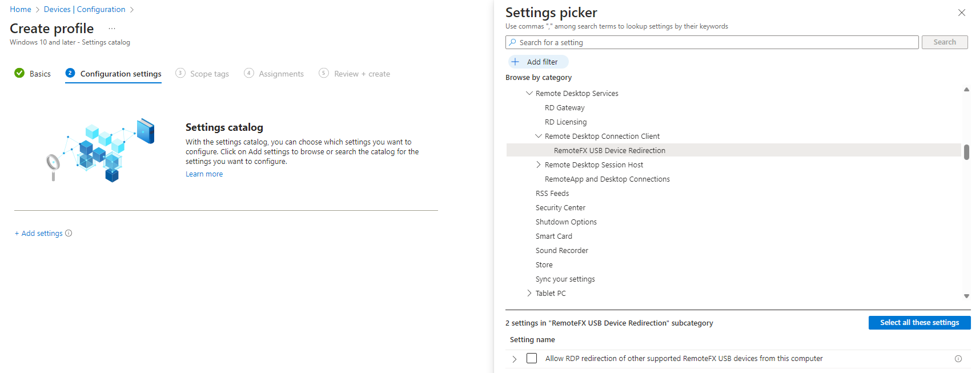Viewport: 980px width, 373px height.
Task: Click the Settings catalog illustration
Action: tap(101, 150)
